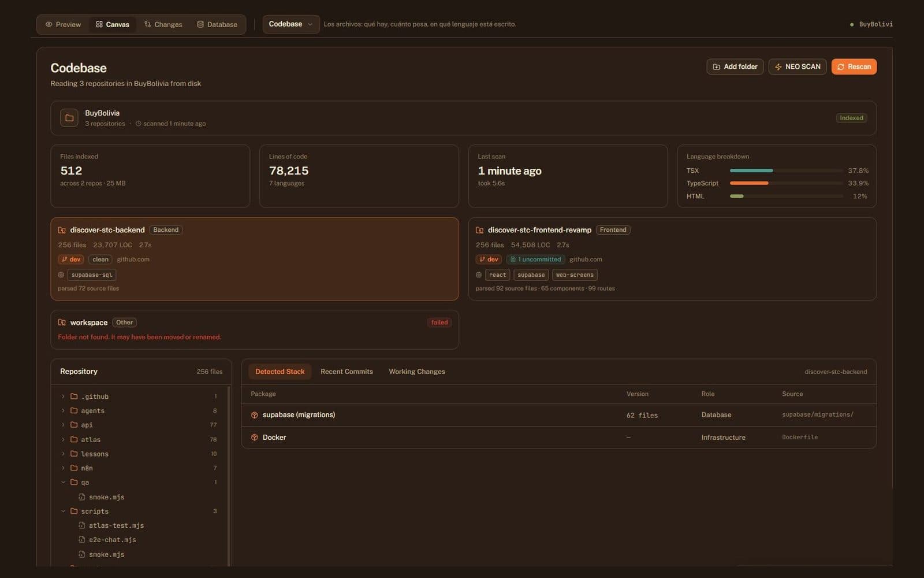Select the supabase (migrations) row
Image resolution: width=924 pixels, height=578 pixels.
[x=558, y=415]
